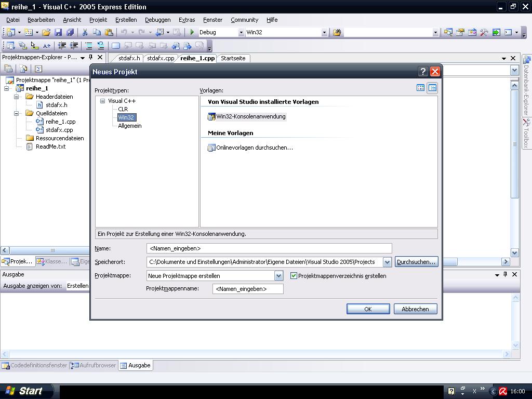Image resolution: width=532 pixels, height=399 pixels.
Task: Click the project Name input field
Action: 269,248
